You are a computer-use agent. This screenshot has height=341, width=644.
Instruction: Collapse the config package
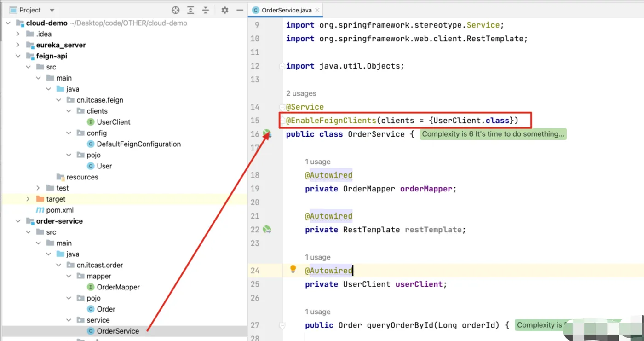pos(69,133)
